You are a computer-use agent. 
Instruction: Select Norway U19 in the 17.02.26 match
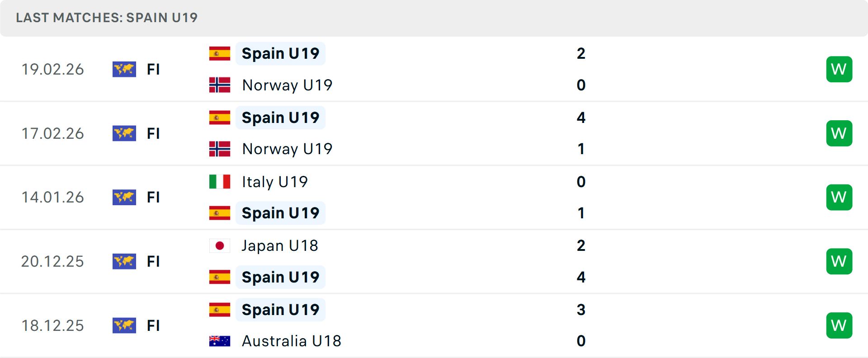pyautogui.click(x=287, y=149)
